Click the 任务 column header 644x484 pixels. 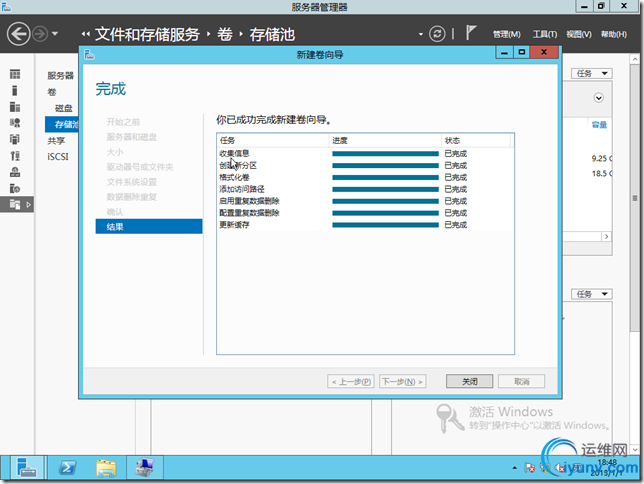pyautogui.click(x=273, y=141)
